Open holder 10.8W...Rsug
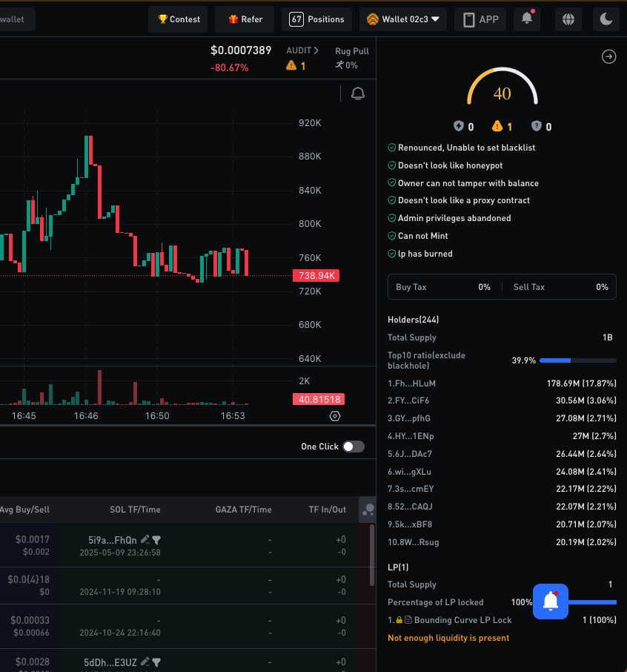The height and width of the screenshot is (672, 627). pos(414,542)
